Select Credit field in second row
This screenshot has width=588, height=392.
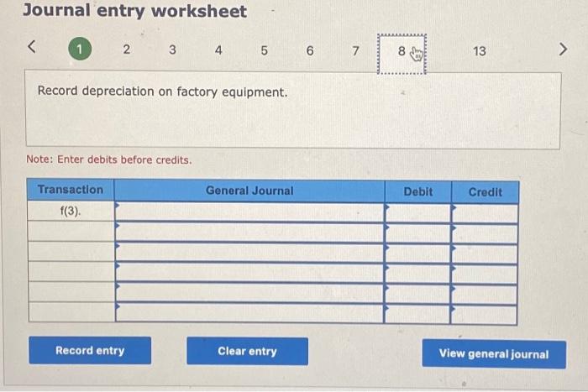click(x=485, y=234)
